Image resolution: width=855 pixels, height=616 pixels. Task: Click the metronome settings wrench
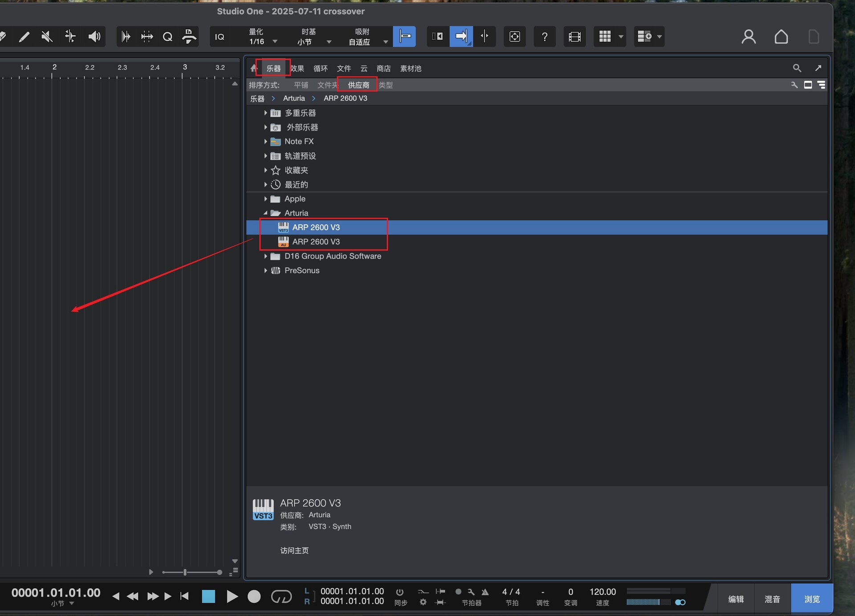pos(471,592)
